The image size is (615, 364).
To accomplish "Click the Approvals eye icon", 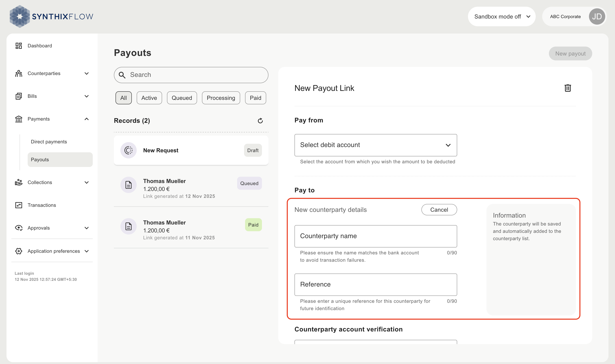I will (x=19, y=228).
